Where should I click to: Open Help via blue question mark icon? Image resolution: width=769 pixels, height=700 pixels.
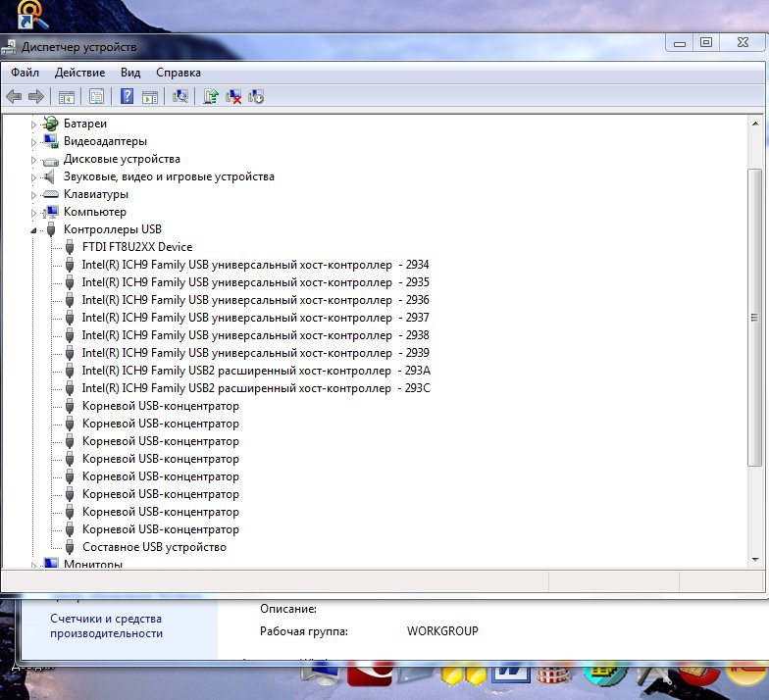coord(127,96)
